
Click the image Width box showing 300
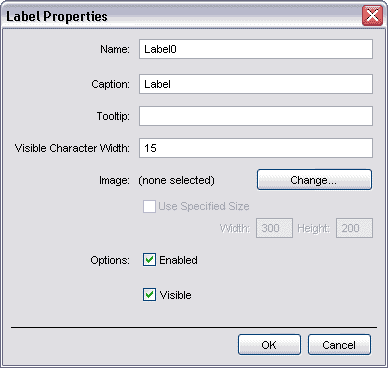274,228
